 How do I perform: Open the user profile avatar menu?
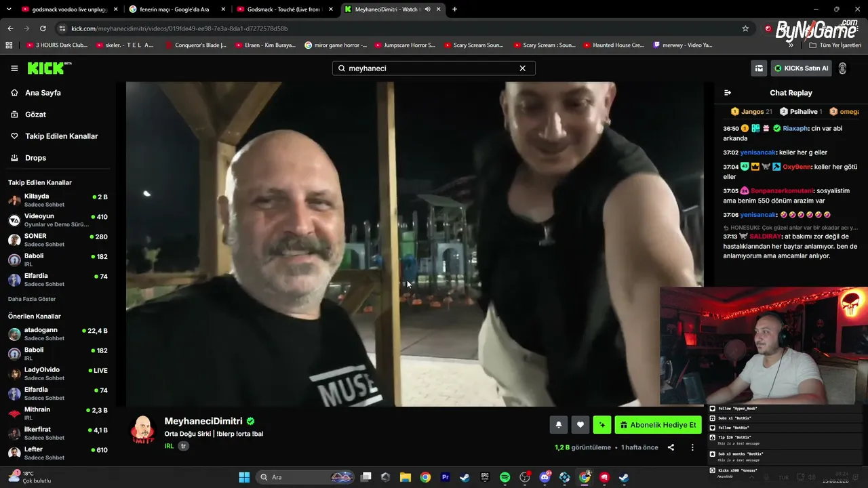point(842,68)
